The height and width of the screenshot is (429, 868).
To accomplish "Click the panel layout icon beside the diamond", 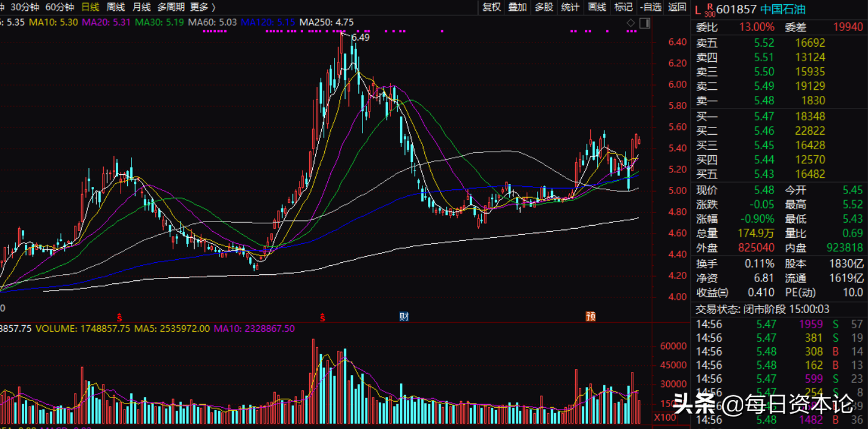I will [644, 23].
